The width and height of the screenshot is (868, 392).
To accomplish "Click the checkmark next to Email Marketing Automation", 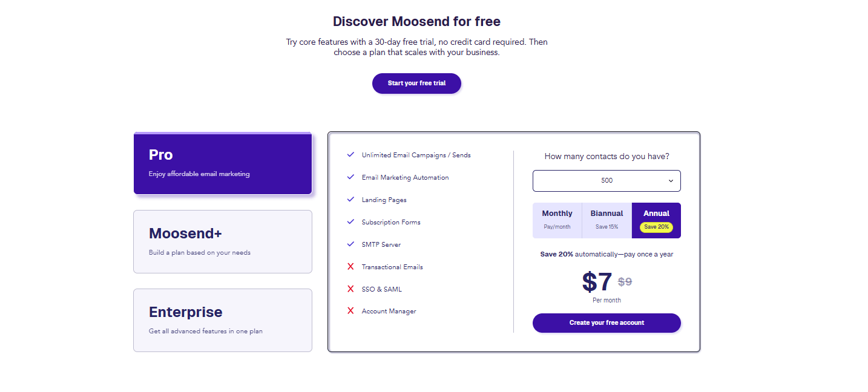I will pos(350,177).
